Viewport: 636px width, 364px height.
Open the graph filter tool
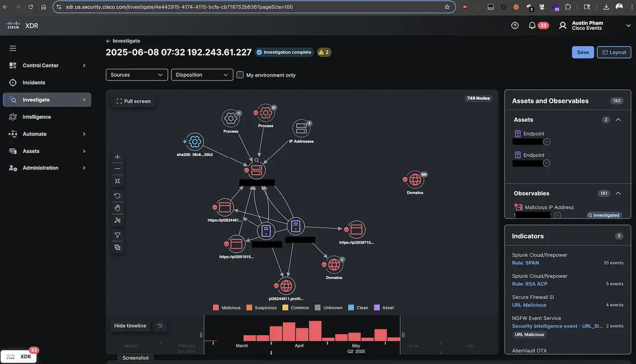[117, 235]
